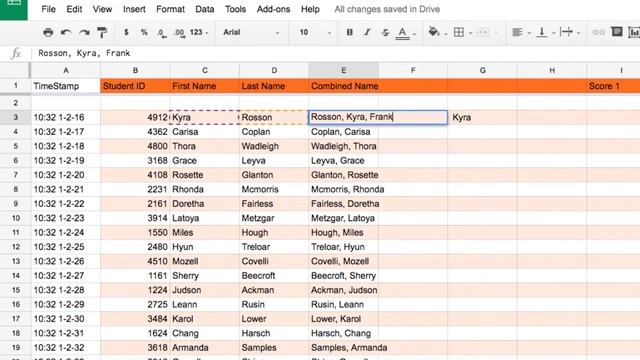This screenshot has height=360, width=640.
Task: Select row 10 header
Action: point(16,218)
